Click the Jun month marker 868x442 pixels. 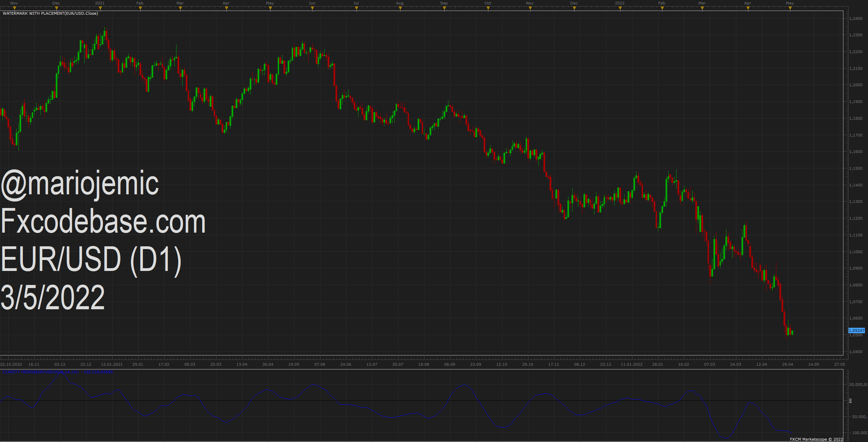click(x=312, y=3)
